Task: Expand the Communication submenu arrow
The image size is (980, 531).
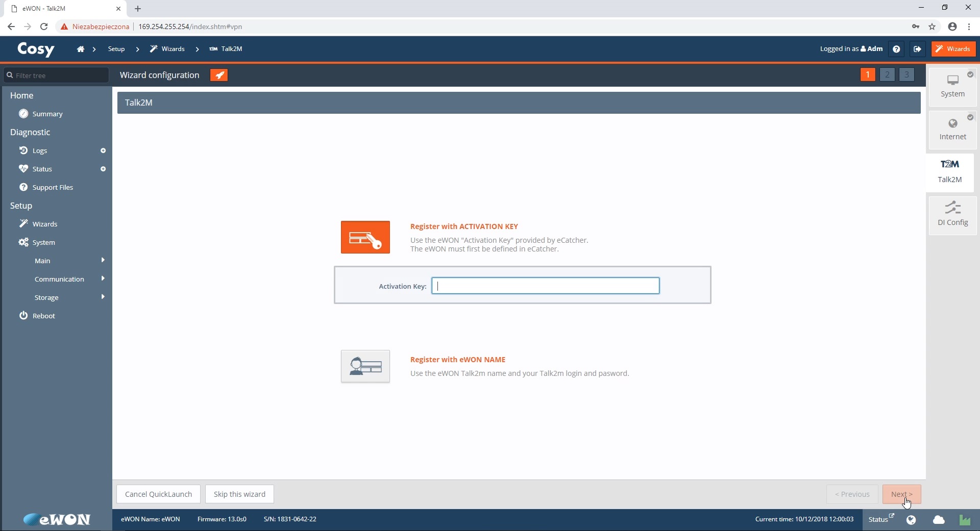Action: pyautogui.click(x=103, y=279)
